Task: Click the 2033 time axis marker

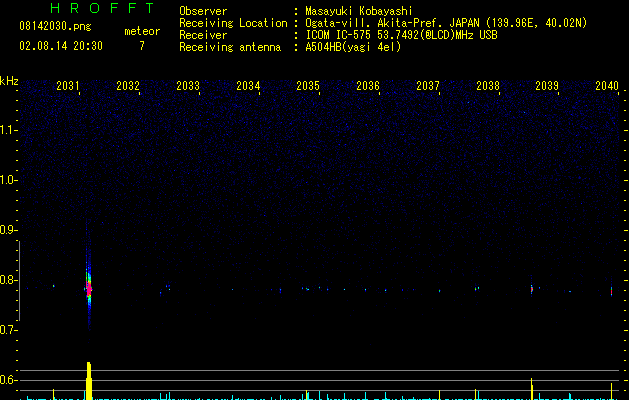Action: (188, 86)
